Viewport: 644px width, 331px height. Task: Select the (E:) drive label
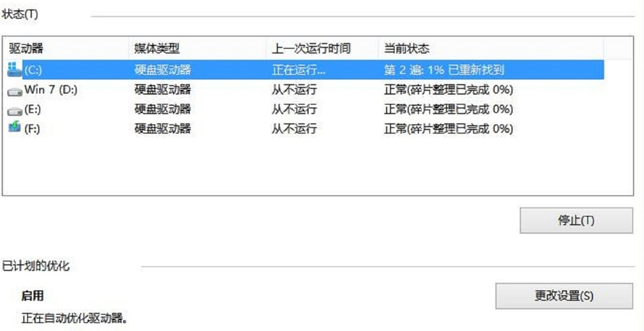pos(32,109)
